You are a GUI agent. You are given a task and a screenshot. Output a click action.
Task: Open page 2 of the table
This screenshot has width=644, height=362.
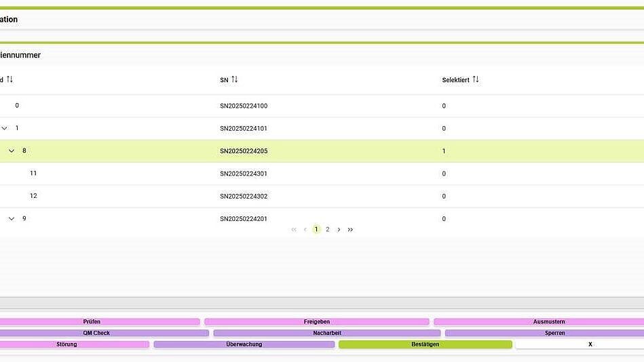328,230
